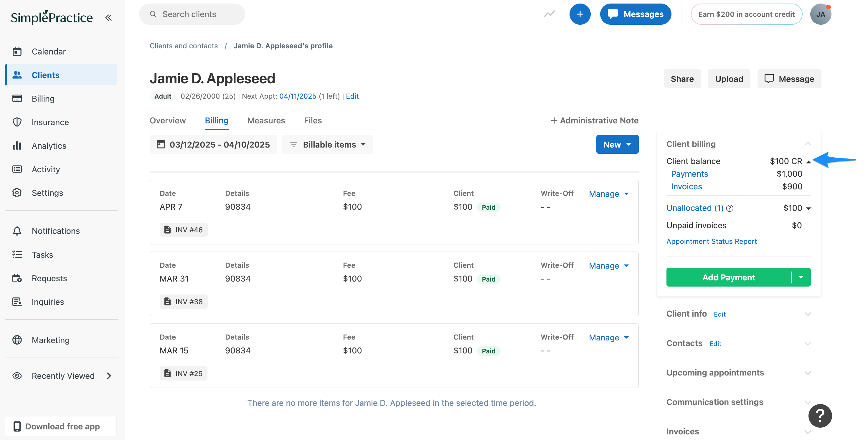The width and height of the screenshot is (868, 440).
Task: Click the Message button on the profile
Action: [x=789, y=79]
